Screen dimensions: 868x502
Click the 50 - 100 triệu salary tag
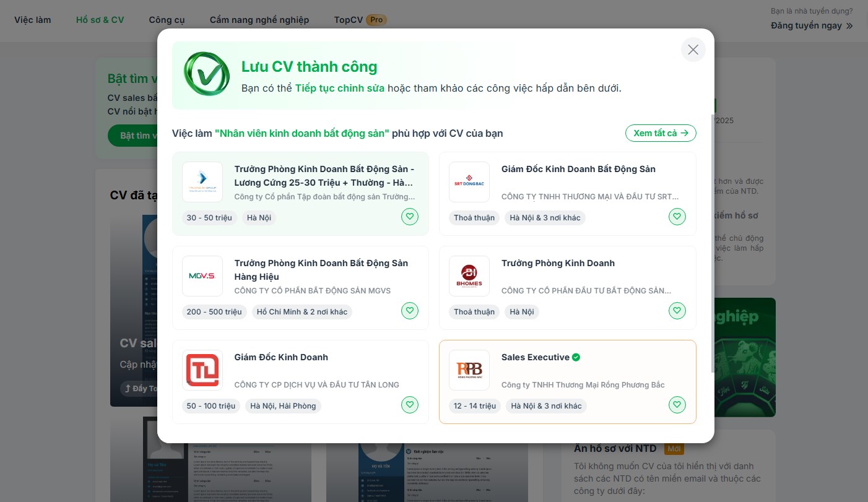pos(211,405)
